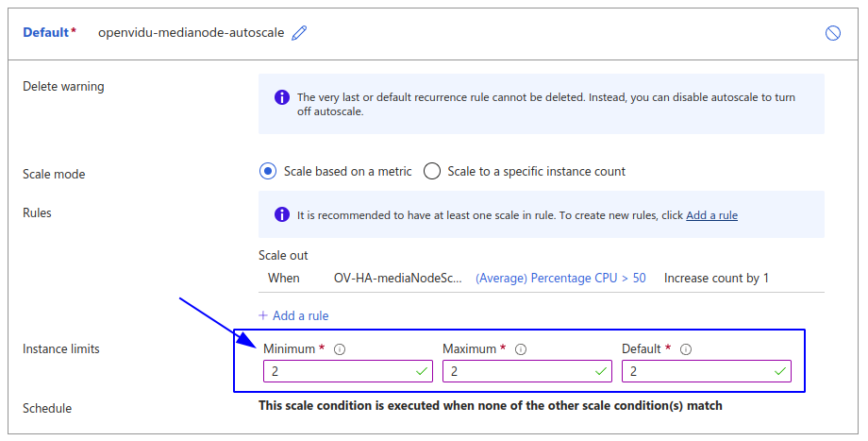Click the pencil edit icon beside openvidu-medianode-autoscale

pyautogui.click(x=300, y=33)
